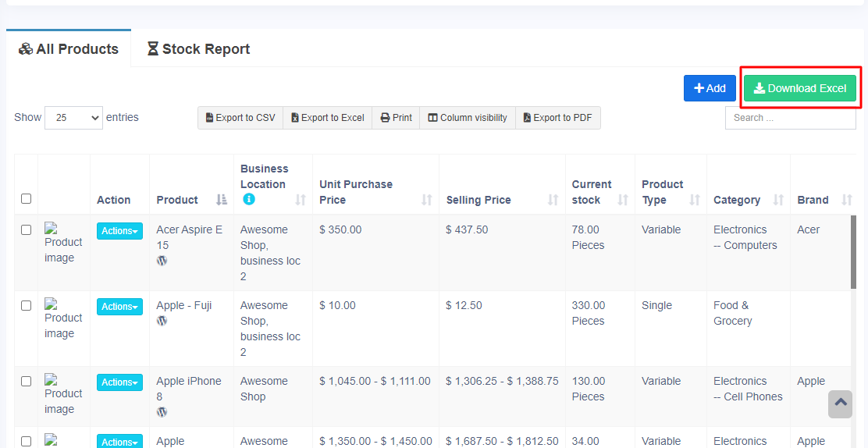Check the Acer Aspire E 15 row checkbox
The image size is (868, 448).
(x=26, y=230)
